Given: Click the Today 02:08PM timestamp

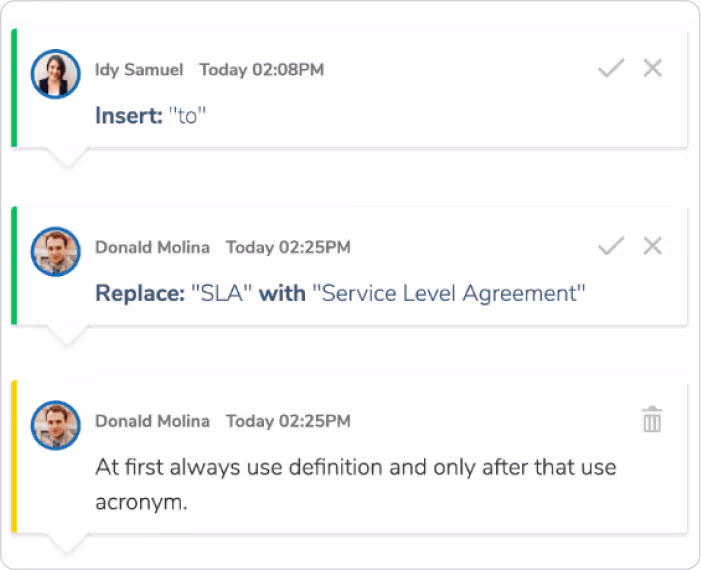Looking at the screenshot, I should point(261,70).
